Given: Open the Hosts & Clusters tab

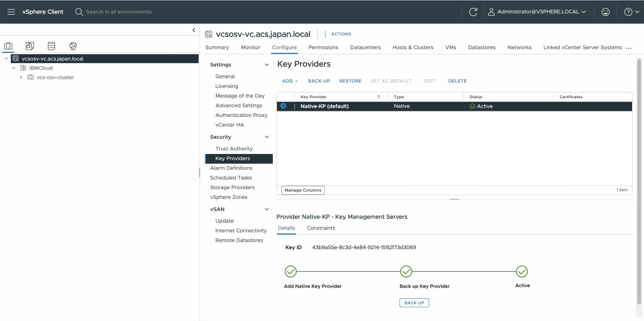Looking at the screenshot, I should pos(413,47).
